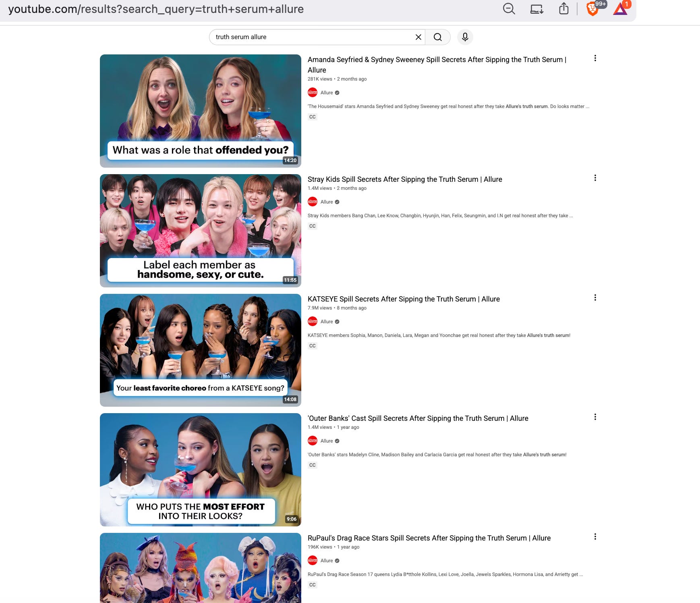Click the CC badge on Stray Kids result

coord(313,226)
